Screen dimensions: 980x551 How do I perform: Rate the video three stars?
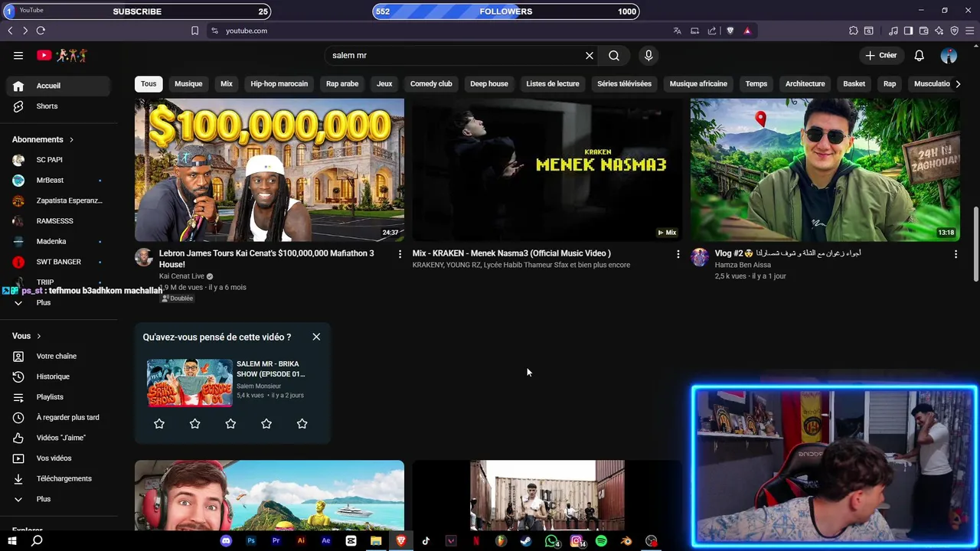coord(230,423)
